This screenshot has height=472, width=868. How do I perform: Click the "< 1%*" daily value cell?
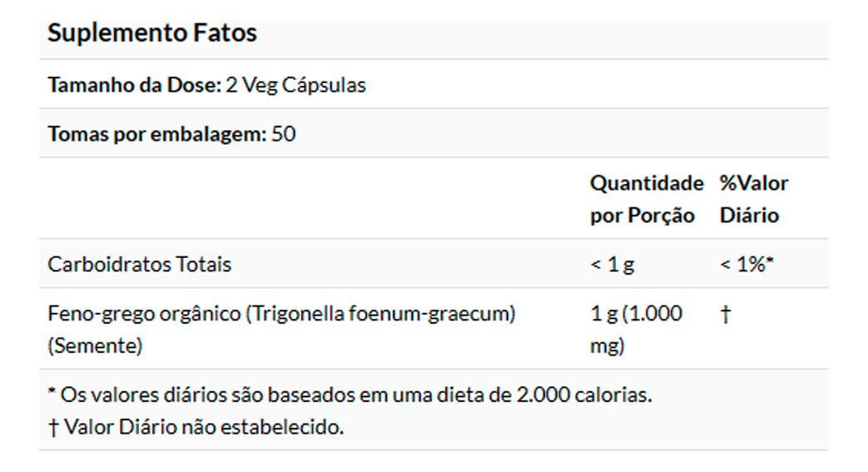[747, 265]
